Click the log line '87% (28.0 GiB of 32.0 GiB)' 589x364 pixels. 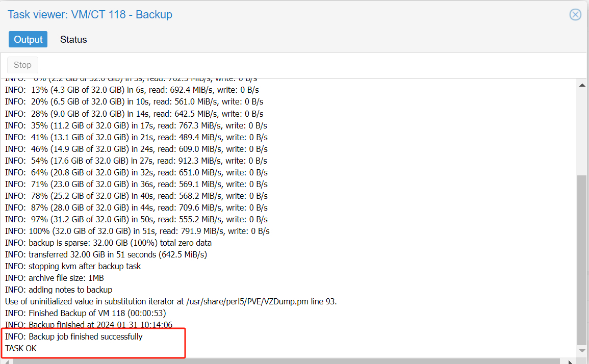coord(136,207)
